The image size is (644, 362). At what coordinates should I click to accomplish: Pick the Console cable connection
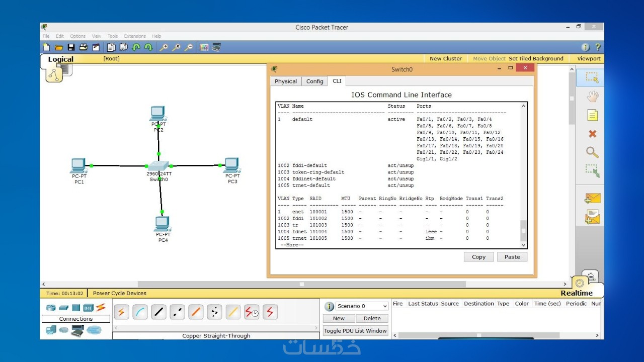tap(140, 312)
